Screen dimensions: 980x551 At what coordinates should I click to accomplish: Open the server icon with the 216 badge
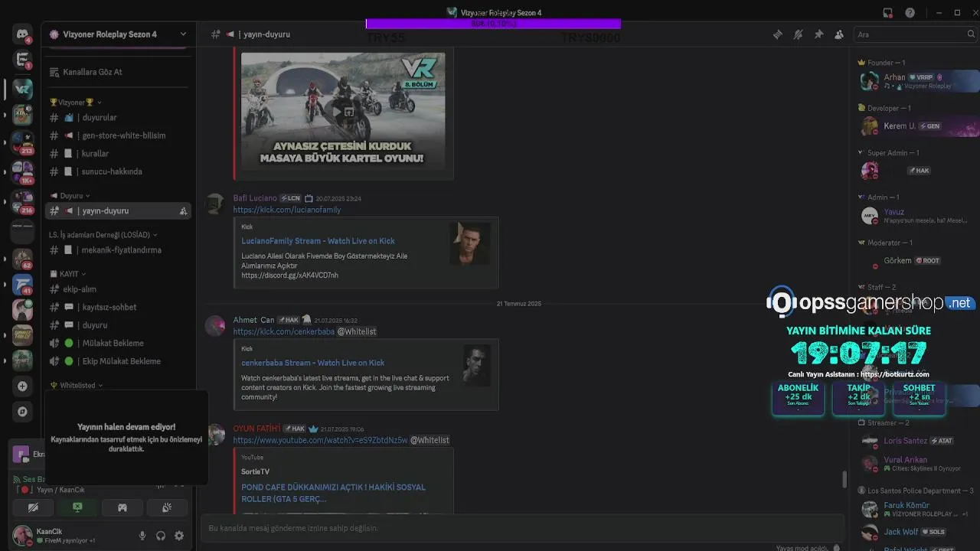pos(22,201)
